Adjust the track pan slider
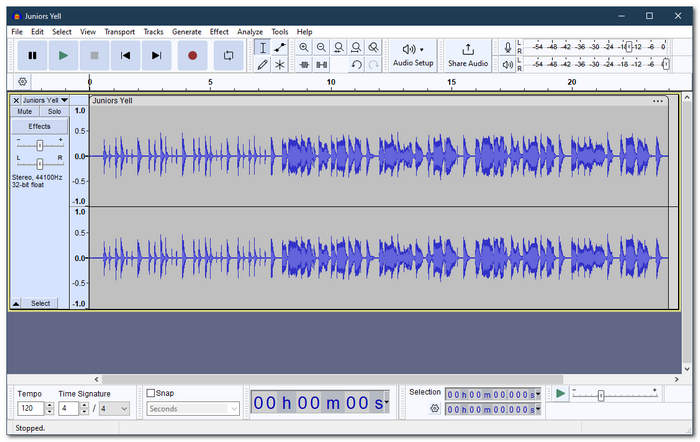Screen dimensions: 700x442 click(40, 164)
